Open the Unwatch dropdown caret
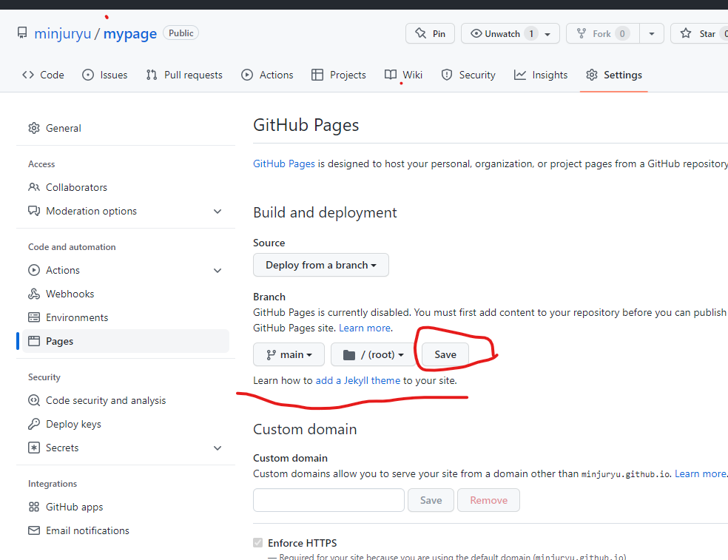Image resolution: width=728 pixels, height=560 pixels. coord(548,34)
